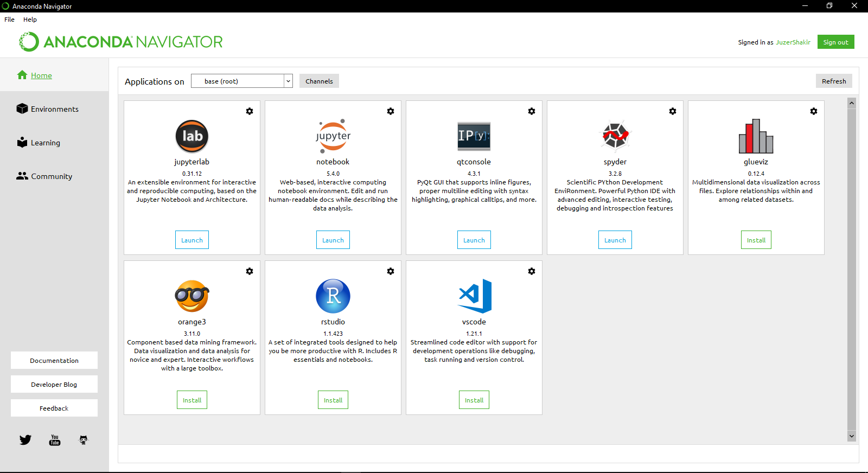Open the vscode tile gear icon
868x473 pixels.
(x=532, y=271)
